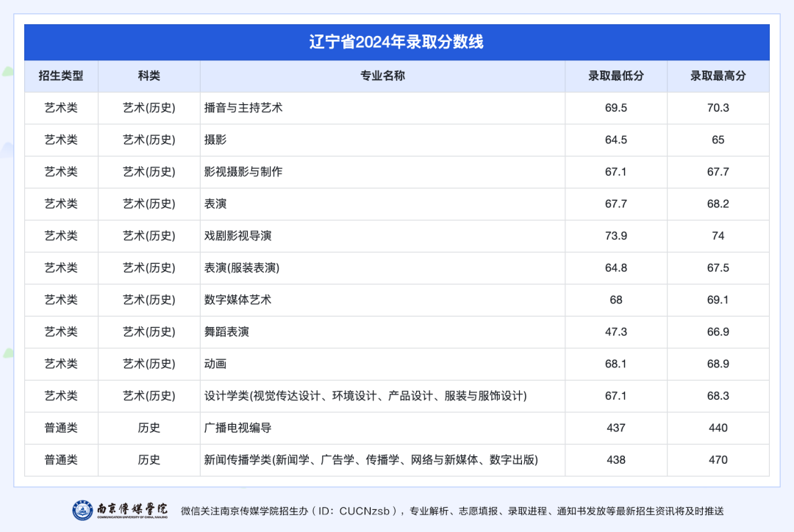Image resolution: width=794 pixels, height=532 pixels.
Task: Click the Nanjing Communication University logo icon
Action: tap(82, 510)
